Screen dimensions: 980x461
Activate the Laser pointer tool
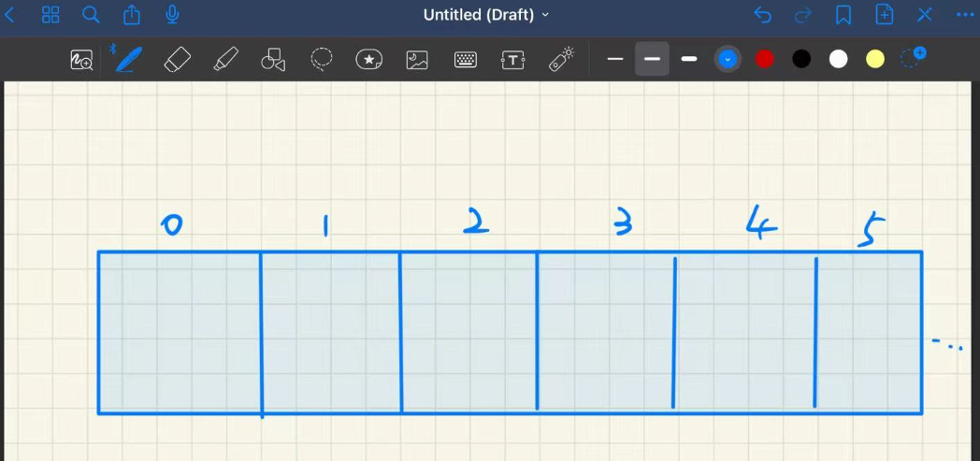pos(561,60)
